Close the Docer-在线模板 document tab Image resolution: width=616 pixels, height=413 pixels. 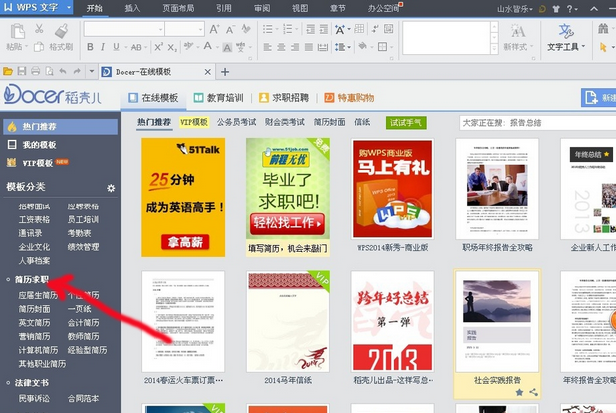point(208,72)
